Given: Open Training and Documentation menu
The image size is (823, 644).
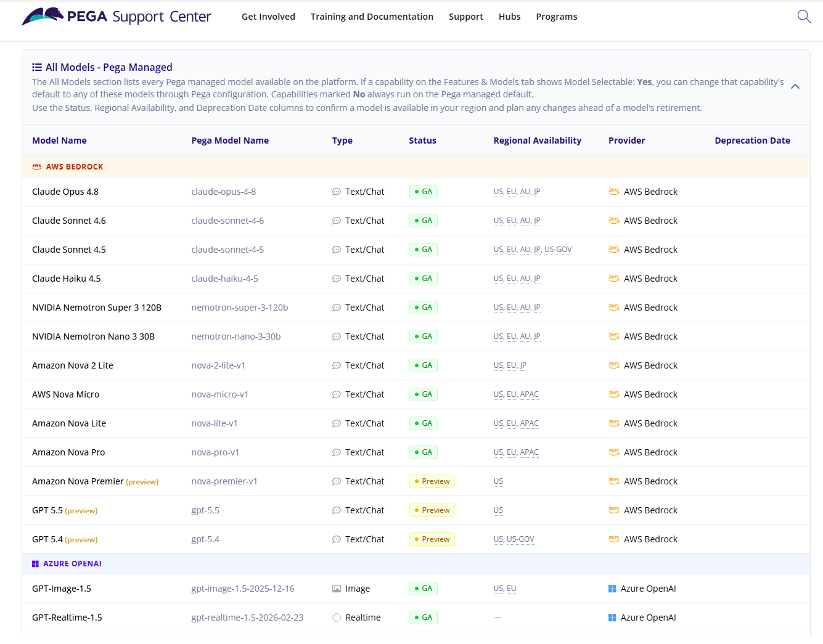Looking at the screenshot, I should [372, 17].
